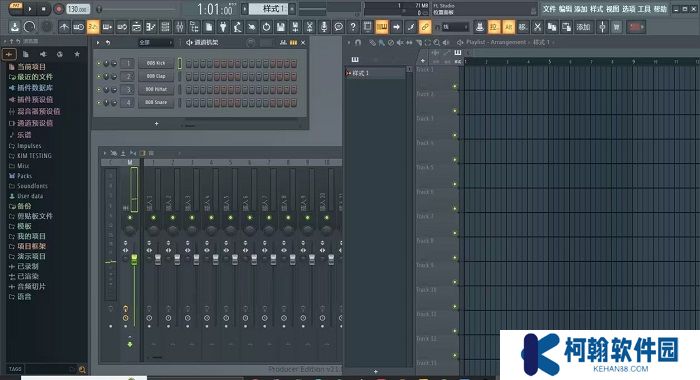Toggle the highlighted orange link icon
The image size is (700, 380).
[x=425, y=27]
